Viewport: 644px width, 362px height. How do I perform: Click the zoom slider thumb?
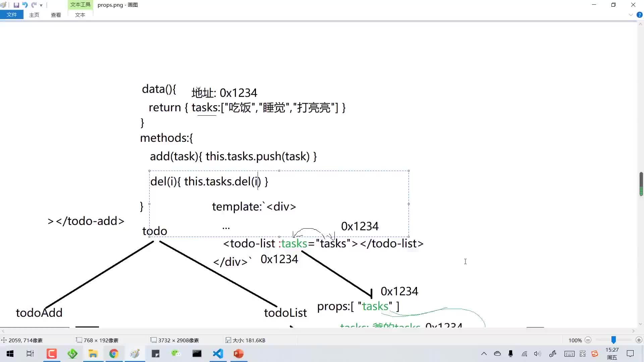coord(613,340)
